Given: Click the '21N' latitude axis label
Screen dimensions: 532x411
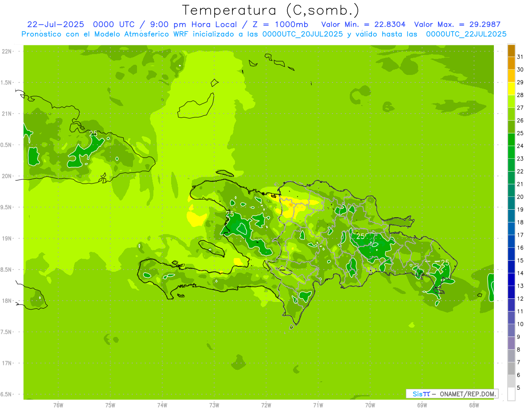Looking at the screenshot, I should pos(7,114).
